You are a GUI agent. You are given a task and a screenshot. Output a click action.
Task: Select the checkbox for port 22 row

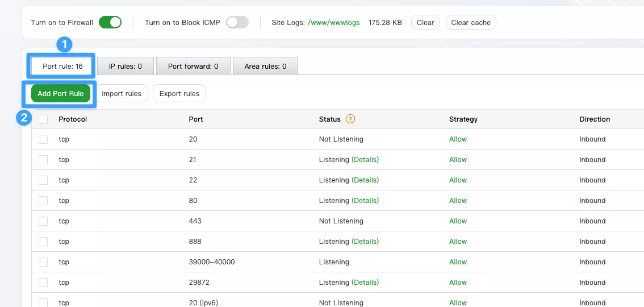pos(43,180)
